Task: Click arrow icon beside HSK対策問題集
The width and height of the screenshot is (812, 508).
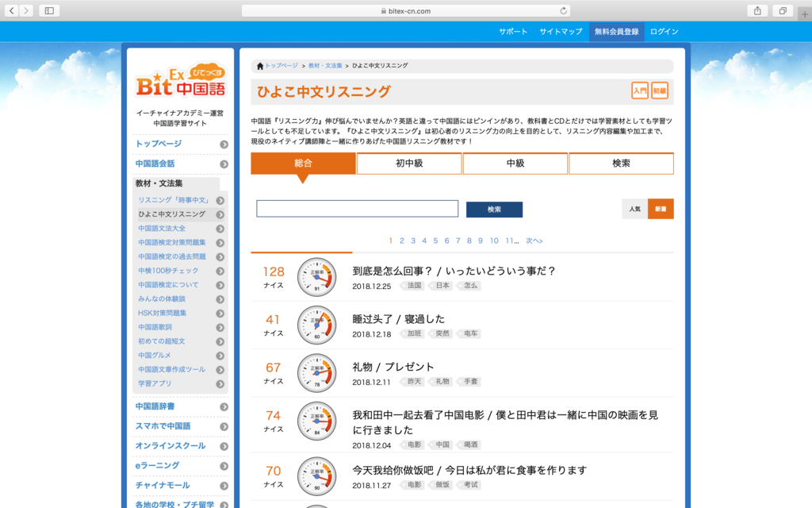Action: coord(220,313)
